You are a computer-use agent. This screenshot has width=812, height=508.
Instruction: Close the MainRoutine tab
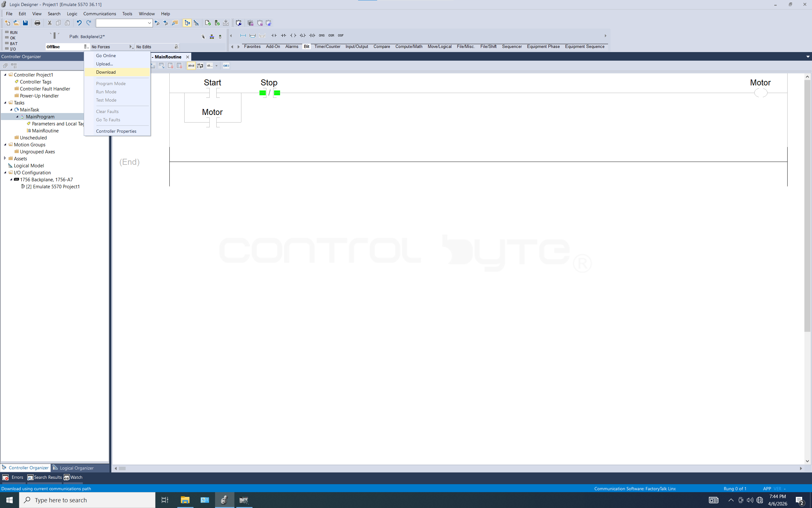click(x=187, y=57)
